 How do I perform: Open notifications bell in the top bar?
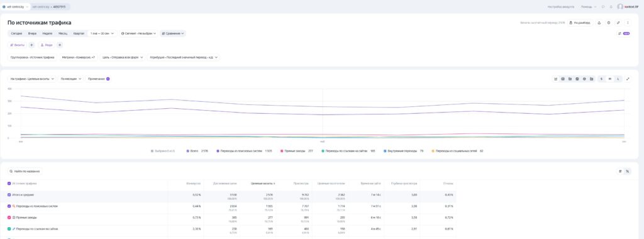pyautogui.click(x=611, y=6)
